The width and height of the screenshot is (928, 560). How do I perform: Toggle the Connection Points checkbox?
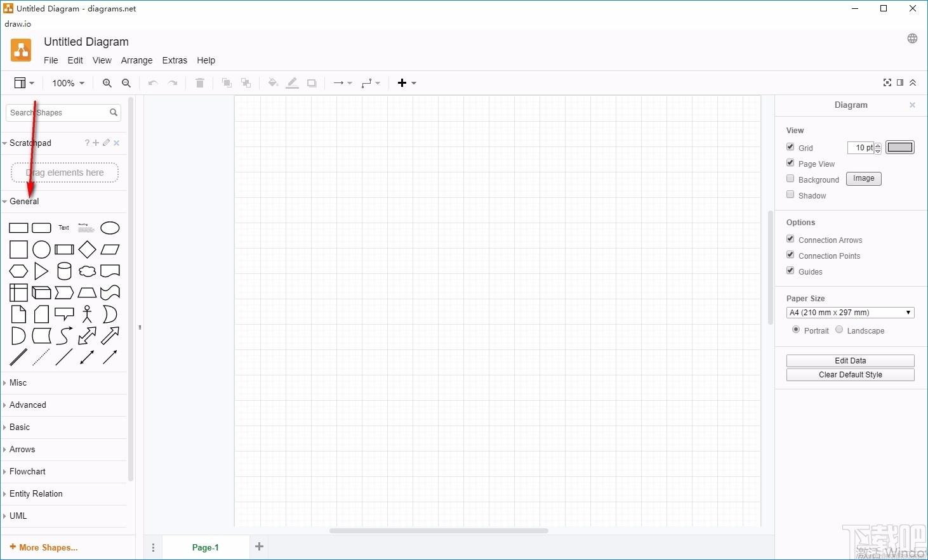pyautogui.click(x=790, y=254)
